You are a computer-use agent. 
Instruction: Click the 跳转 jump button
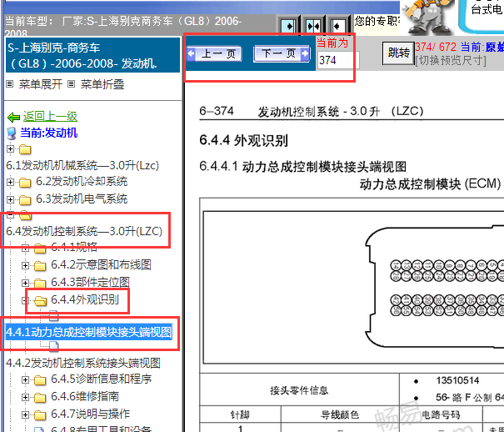pos(398,53)
